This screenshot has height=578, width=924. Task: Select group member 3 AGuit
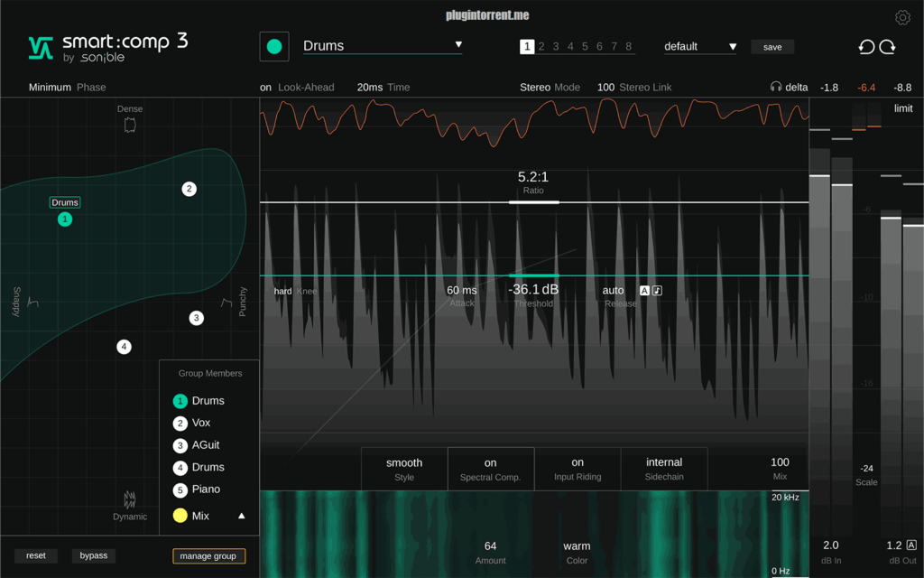coord(197,445)
